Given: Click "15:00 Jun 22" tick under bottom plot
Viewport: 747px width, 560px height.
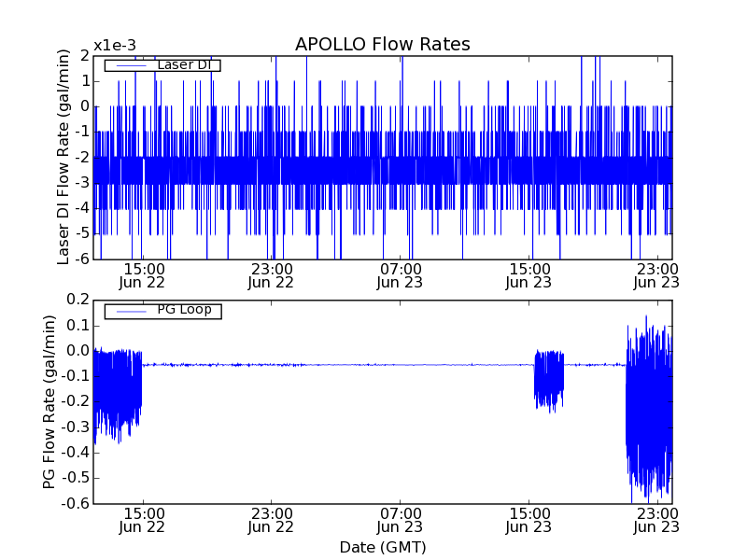Looking at the screenshot, I should point(142,520).
